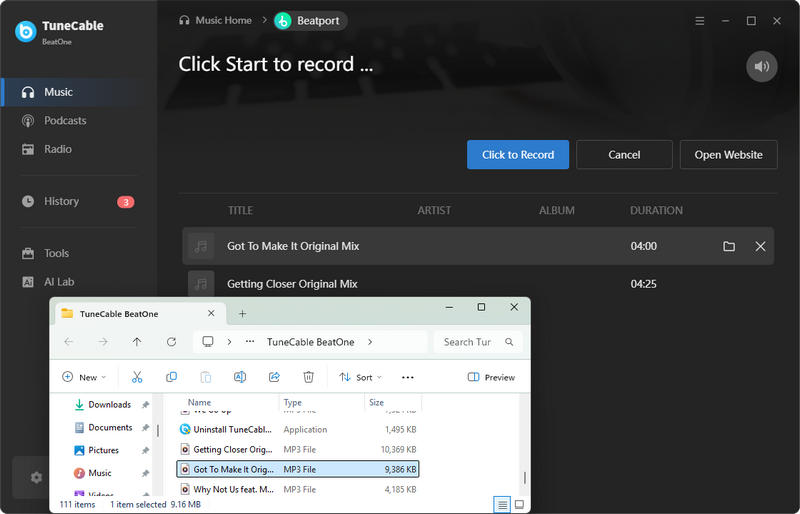Go forward in File Explorer
Screen dimensions: 800x514
[103, 342]
